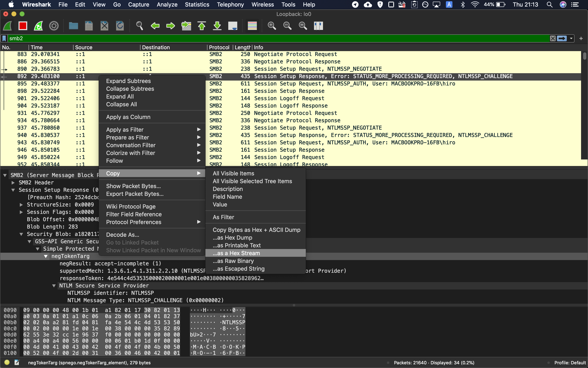Viewport: 588px width, 368px height.
Task: Open the Statistics menu
Action: tap(197, 5)
